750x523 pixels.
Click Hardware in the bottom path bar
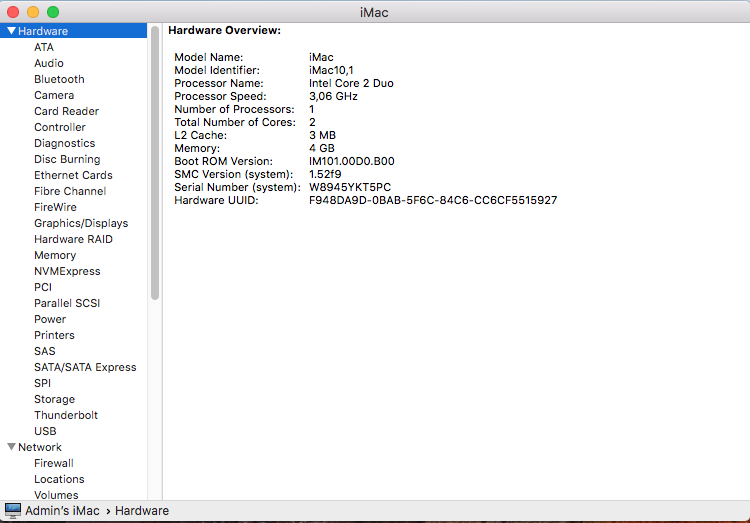(x=142, y=511)
